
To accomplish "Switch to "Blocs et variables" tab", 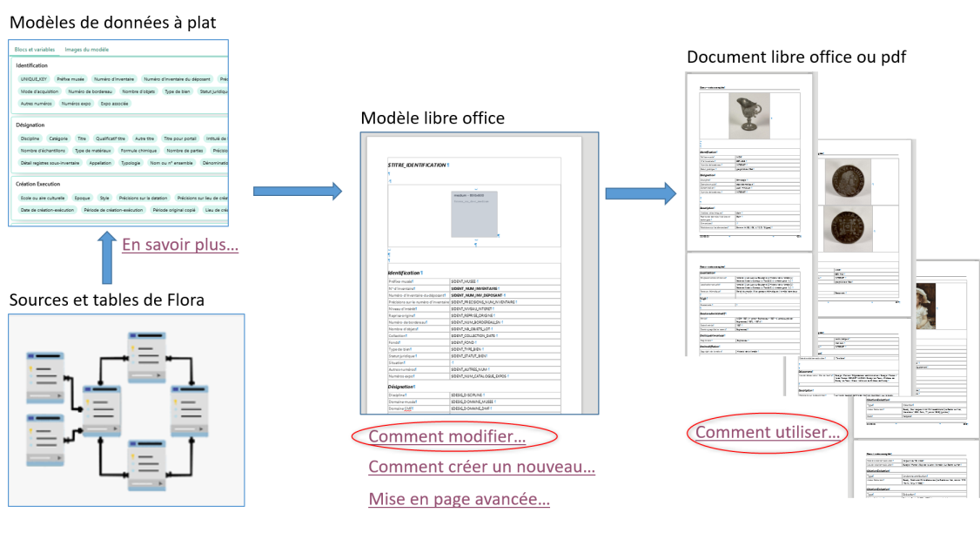I will [x=34, y=50].
